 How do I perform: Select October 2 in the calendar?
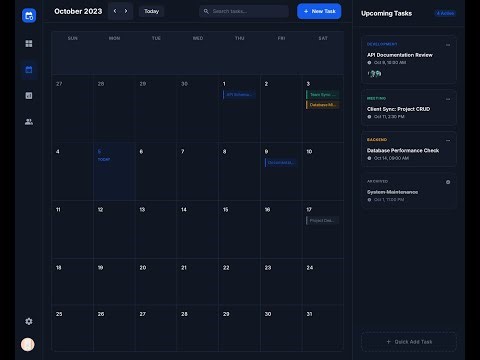tap(281, 109)
